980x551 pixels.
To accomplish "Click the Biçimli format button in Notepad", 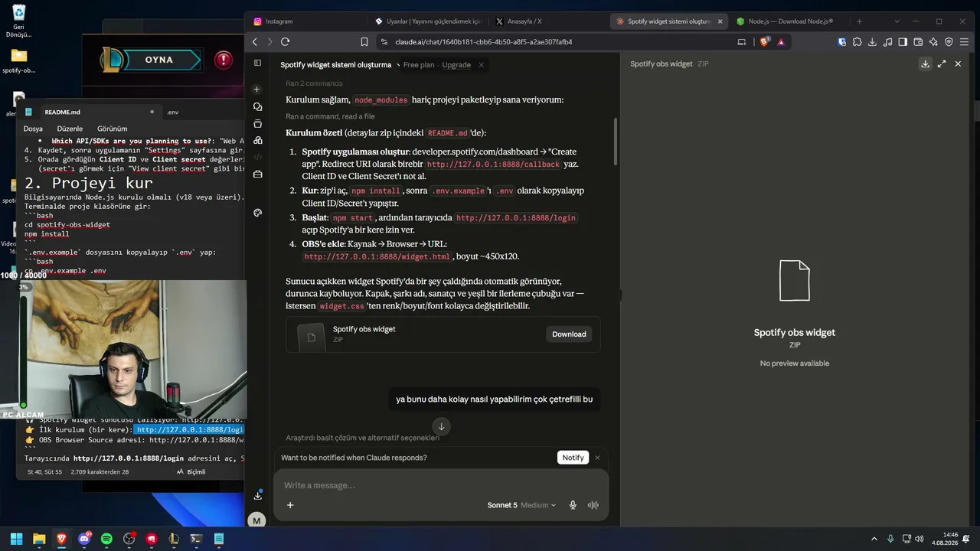I will click(191, 472).
